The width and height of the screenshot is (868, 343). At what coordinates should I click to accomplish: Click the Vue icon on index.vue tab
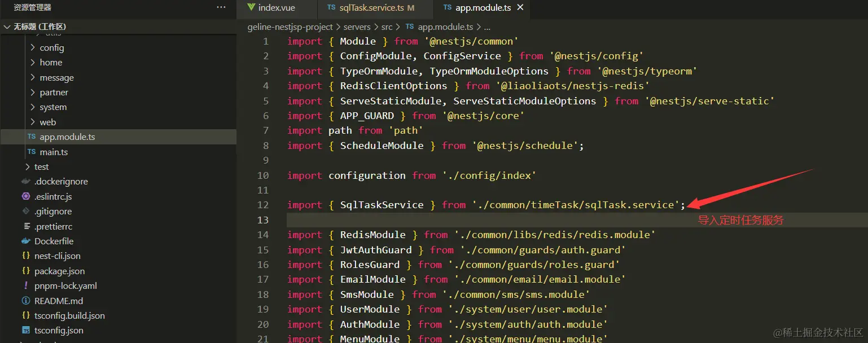tap(251, 7)
